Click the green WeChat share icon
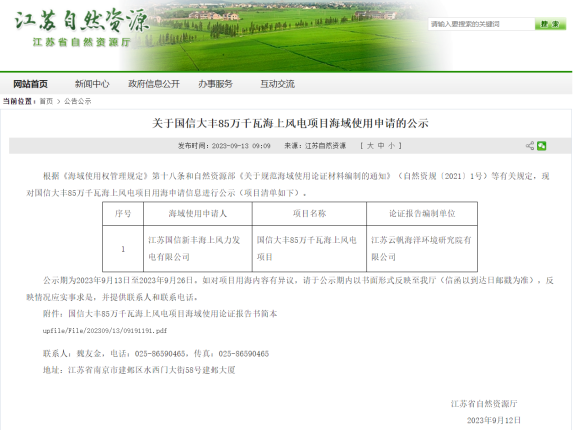This screenshot has width=575, height=430. tap(542, 146)
